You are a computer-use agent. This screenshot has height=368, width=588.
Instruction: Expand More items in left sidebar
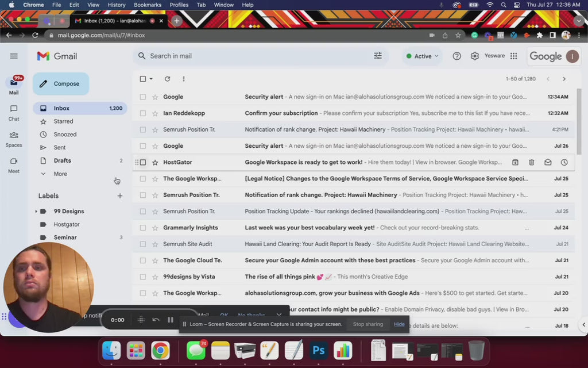(60, 174)
